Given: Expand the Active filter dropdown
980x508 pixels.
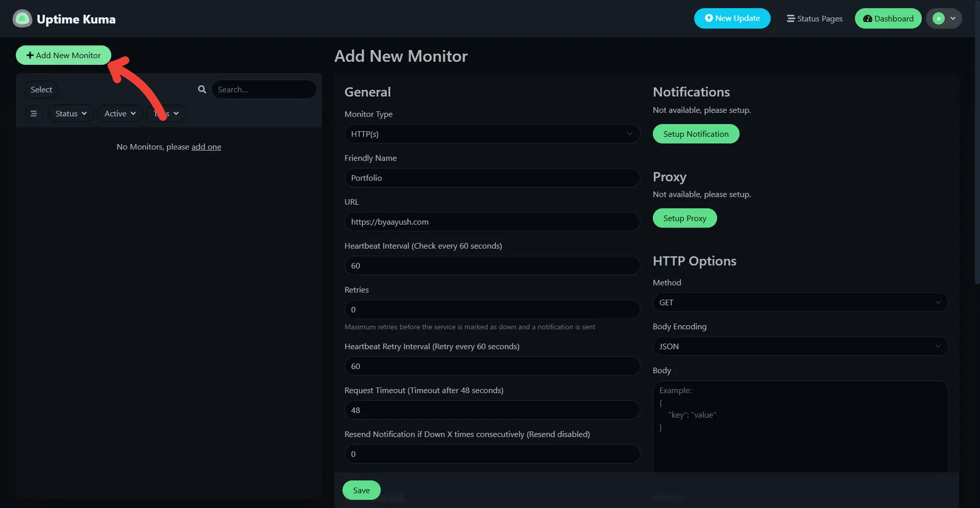Looking at the screenshot, I should pos(120,113).
